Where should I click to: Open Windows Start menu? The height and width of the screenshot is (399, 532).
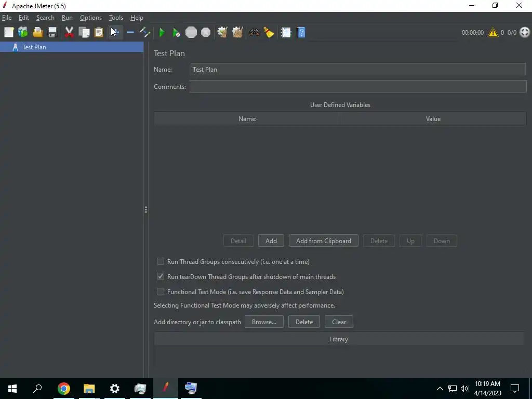(12, 388)
